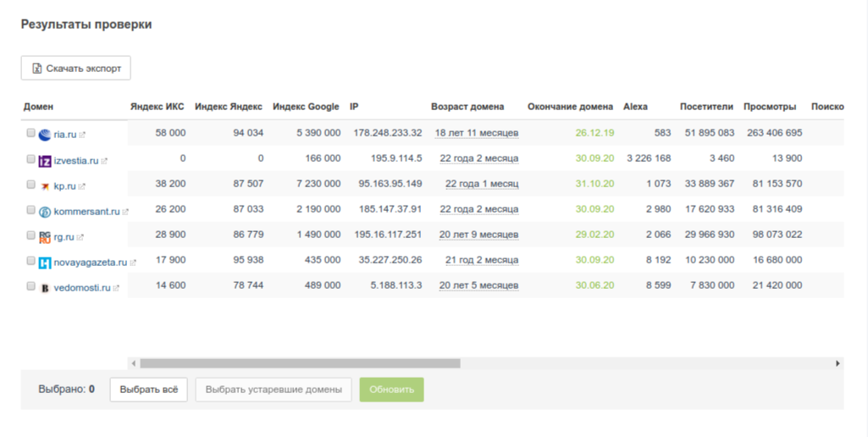Click the left arrow of horizontal scrollbar

(x=134, y=363)
